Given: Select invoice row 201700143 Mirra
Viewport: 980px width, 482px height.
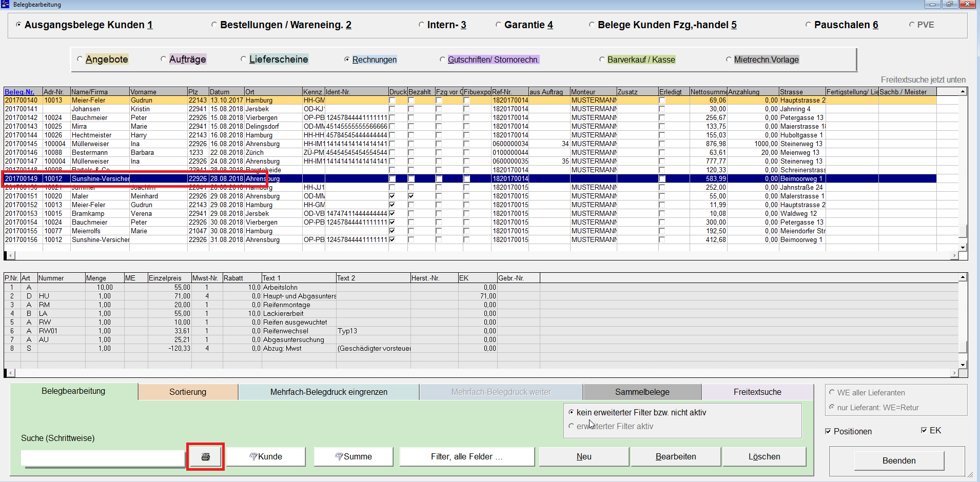Looking at the screenshot, I should click(470, 127).
